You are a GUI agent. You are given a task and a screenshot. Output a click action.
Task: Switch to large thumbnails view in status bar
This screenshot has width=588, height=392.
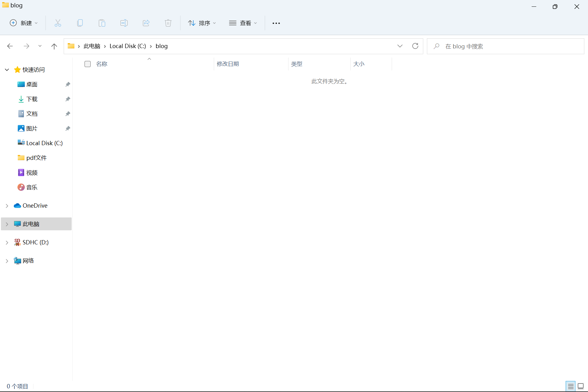[581, 386]
